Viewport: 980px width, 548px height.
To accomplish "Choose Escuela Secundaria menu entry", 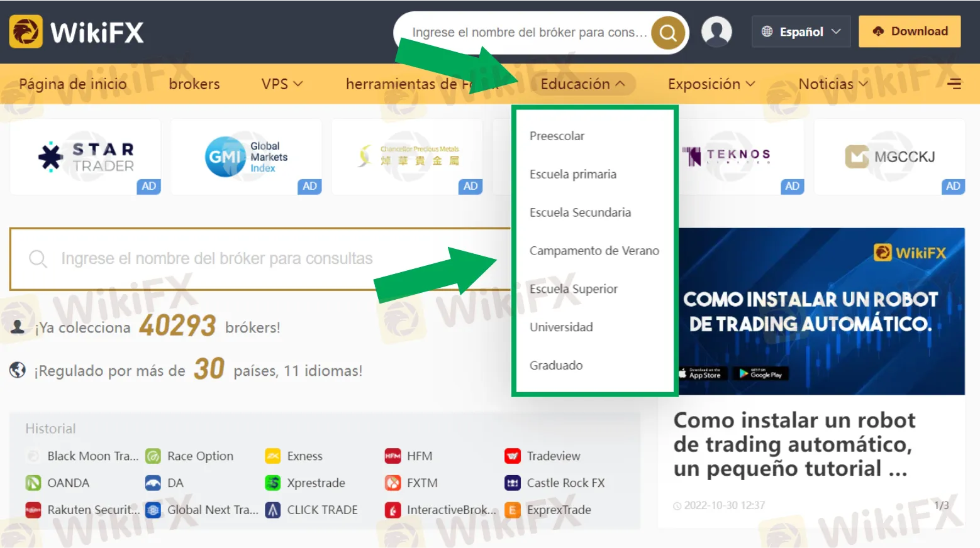I will pos(580,212).
